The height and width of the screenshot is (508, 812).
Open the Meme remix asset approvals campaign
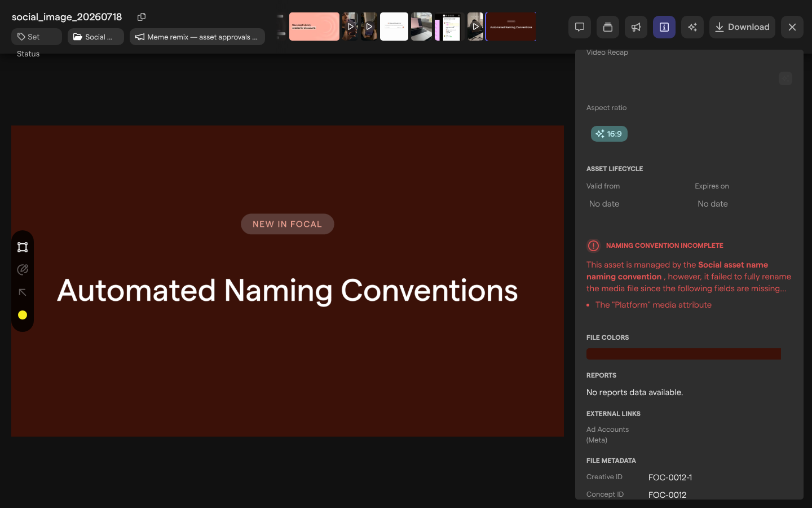pyautogui.click(x=197, y=37)
